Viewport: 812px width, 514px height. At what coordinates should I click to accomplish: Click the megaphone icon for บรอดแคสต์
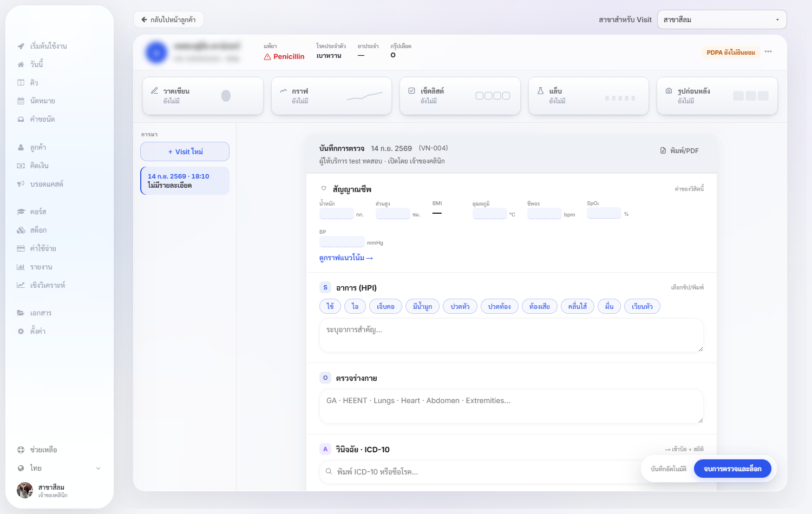pyautogui.click(x=21, y=184)
